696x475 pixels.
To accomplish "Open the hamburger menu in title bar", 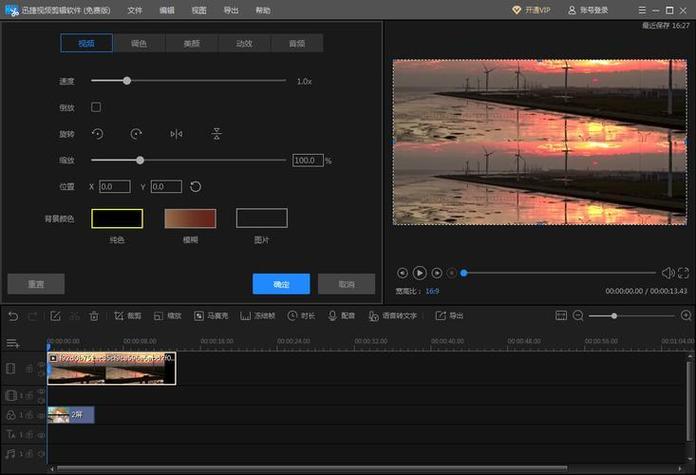I will coord(642,10).
